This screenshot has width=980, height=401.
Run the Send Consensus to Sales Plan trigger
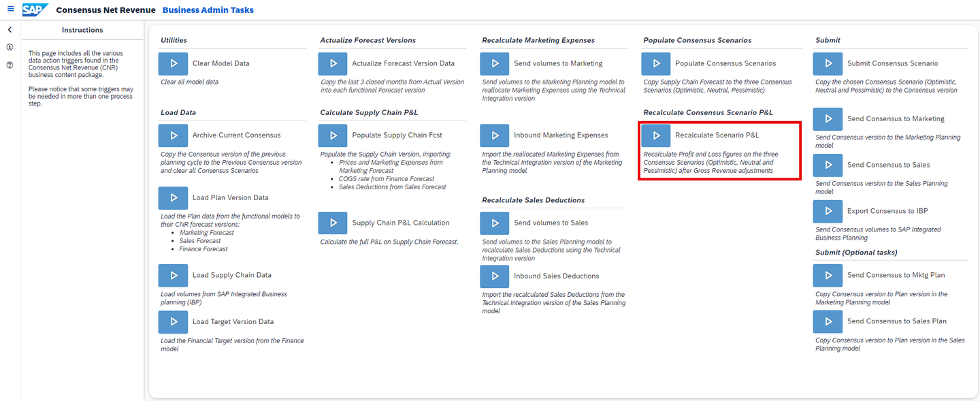pos(828,321)
